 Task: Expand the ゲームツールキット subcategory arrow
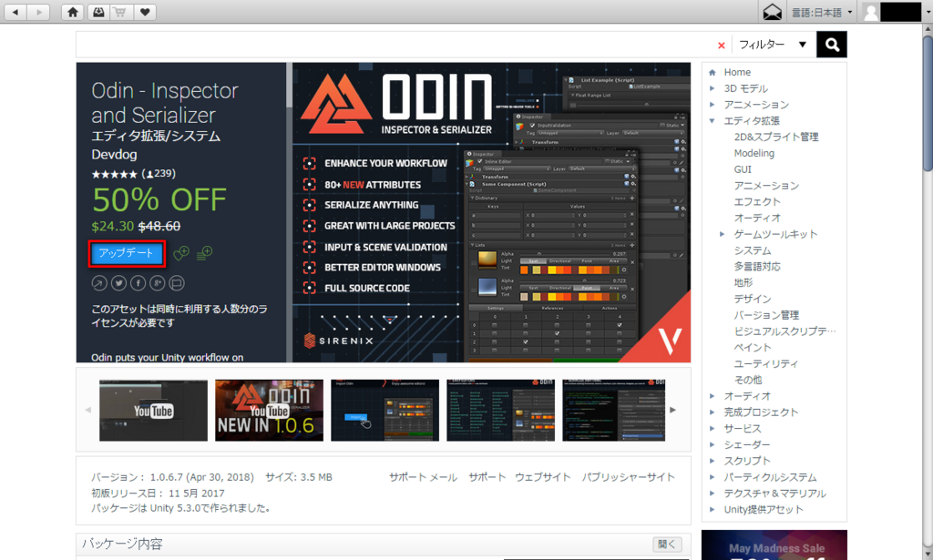tap(722, 234)
